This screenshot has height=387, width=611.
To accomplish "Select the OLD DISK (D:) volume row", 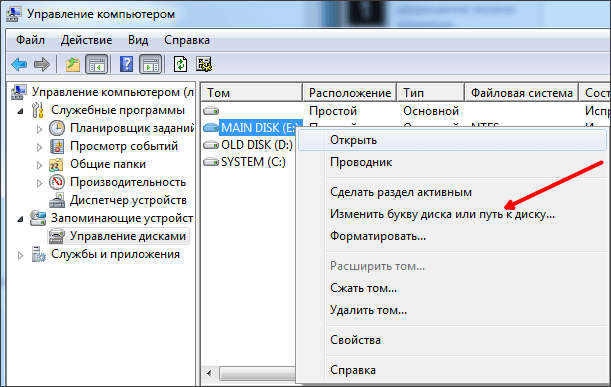I will (x=256, y=145).
